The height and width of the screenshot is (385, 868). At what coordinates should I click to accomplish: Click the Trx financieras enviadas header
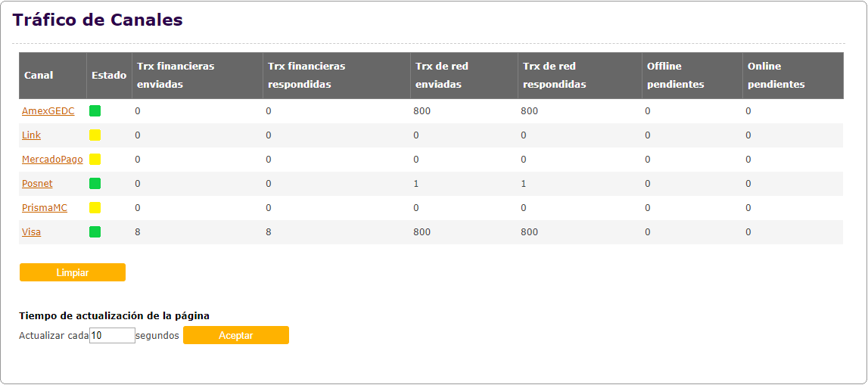176,76
